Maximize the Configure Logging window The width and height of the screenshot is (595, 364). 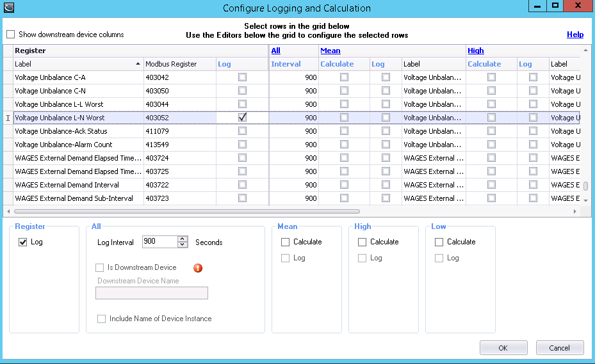[x=555, y=6]
